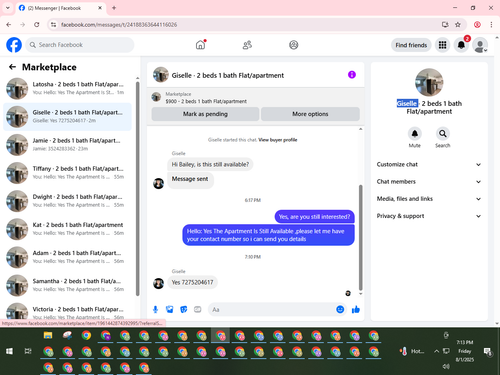Click the Search Facebook field

pyautogui.click(x=80, y=45)
